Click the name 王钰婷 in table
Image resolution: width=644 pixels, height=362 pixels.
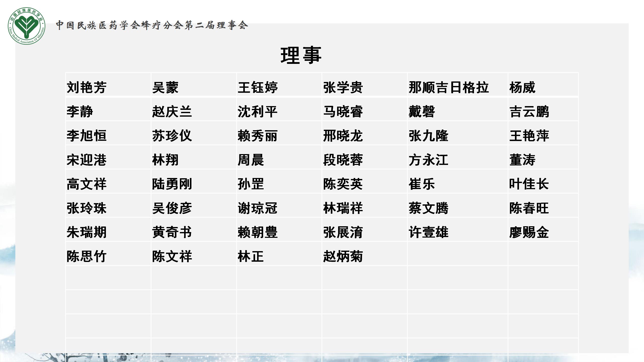point(257,87)
